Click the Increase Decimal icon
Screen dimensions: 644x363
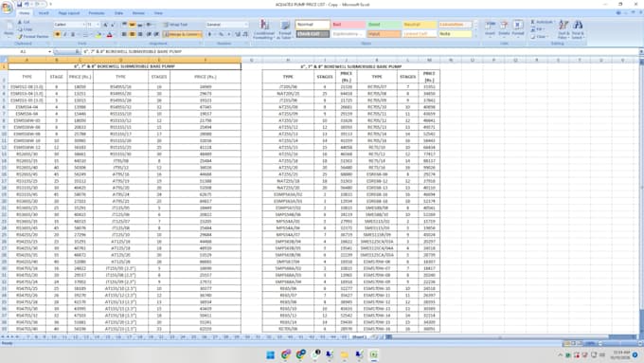point(238,34)
